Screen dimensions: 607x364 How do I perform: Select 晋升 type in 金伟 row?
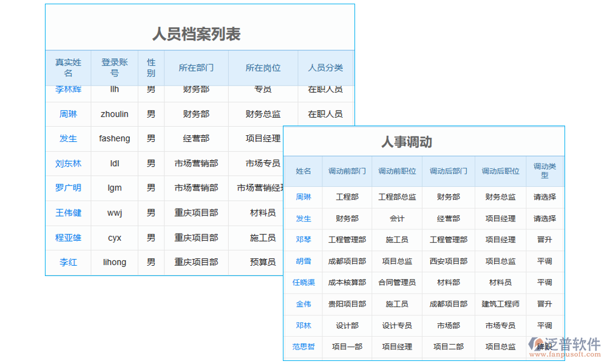tap(544, 304)
